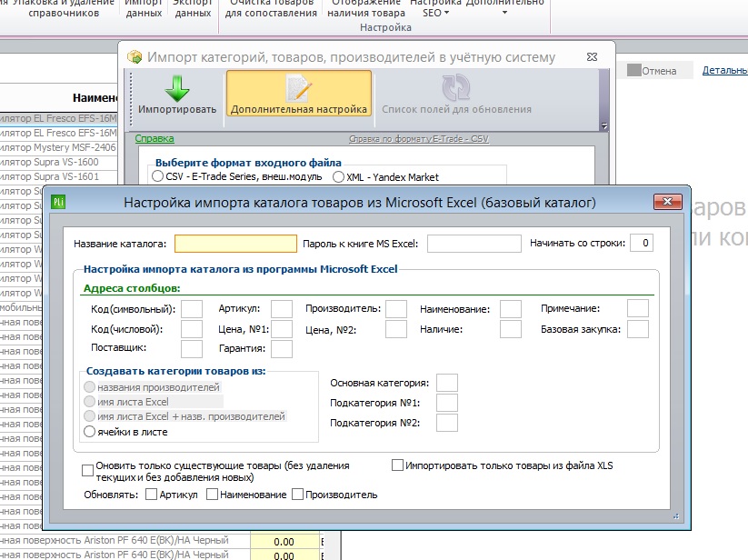Click the PLi icon in Excel import dialog title

[58, 202]
